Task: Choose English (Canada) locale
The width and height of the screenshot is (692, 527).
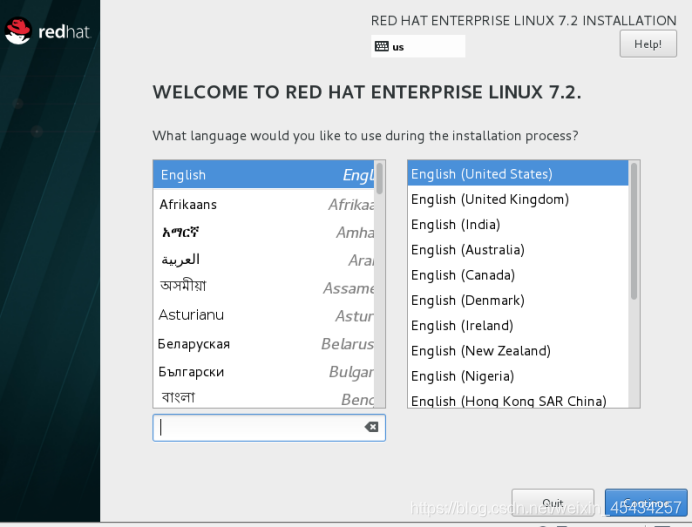Action: 518,275
